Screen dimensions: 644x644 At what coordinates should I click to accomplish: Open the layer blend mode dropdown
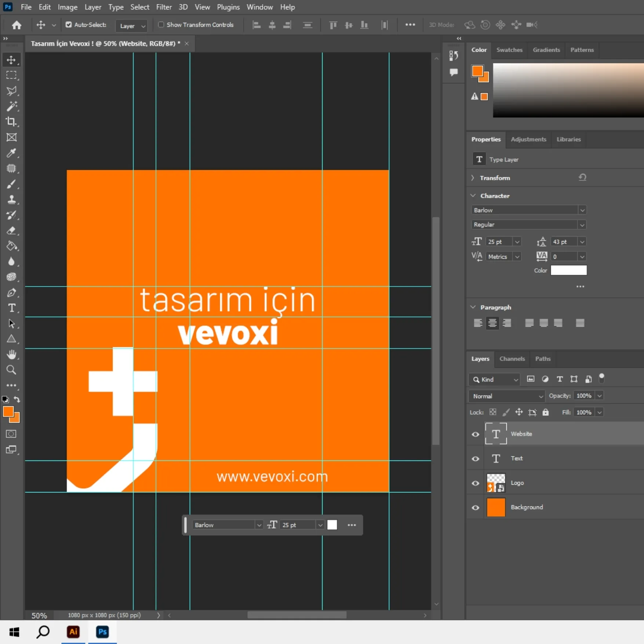(x=506, y=396)
